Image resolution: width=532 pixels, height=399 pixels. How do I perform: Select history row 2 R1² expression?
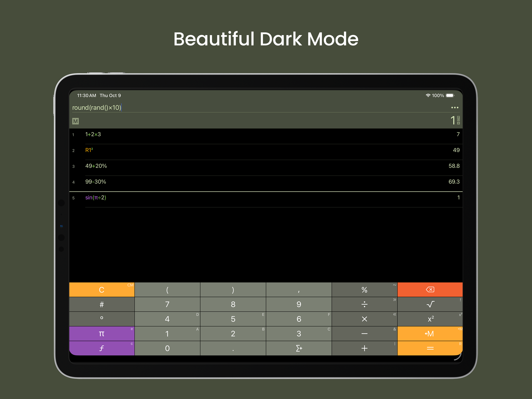point(89,150)
